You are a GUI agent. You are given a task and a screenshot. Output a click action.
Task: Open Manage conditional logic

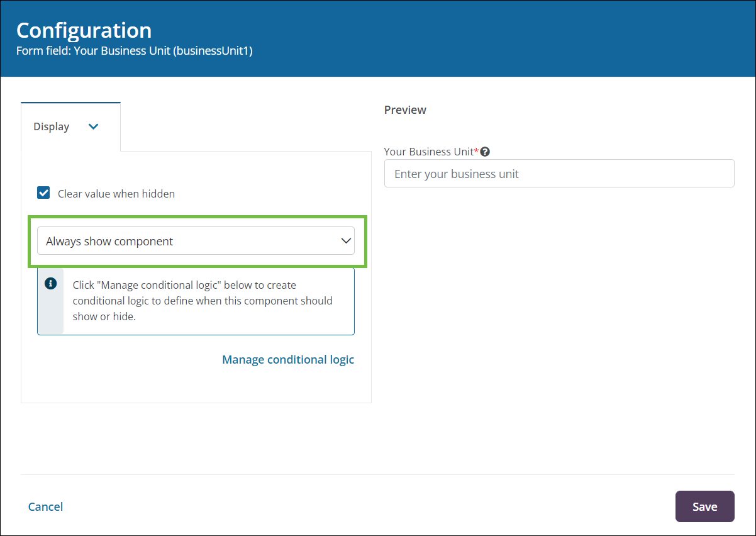tap(288, 359)
